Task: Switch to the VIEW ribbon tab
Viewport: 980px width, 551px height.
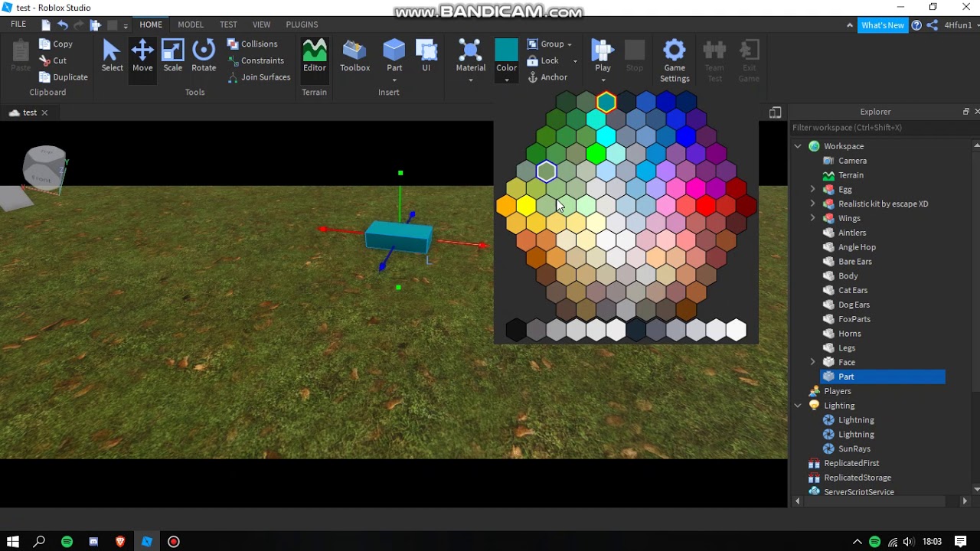Action: pyautogui.click(x=261, y=24)
